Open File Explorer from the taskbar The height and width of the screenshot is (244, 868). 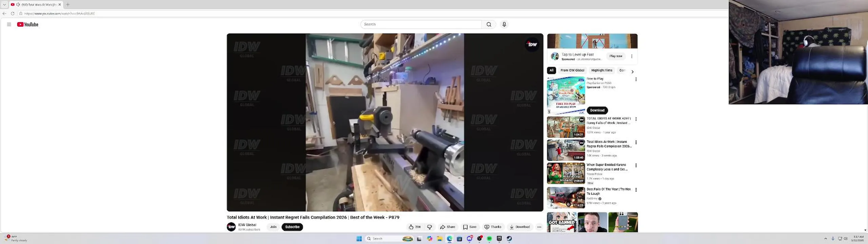(x=440, y=239)
